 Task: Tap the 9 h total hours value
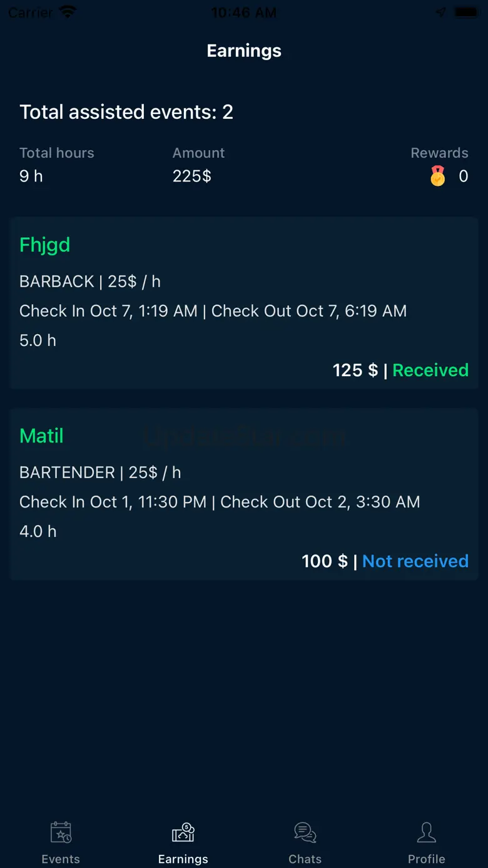pos(31,176)
